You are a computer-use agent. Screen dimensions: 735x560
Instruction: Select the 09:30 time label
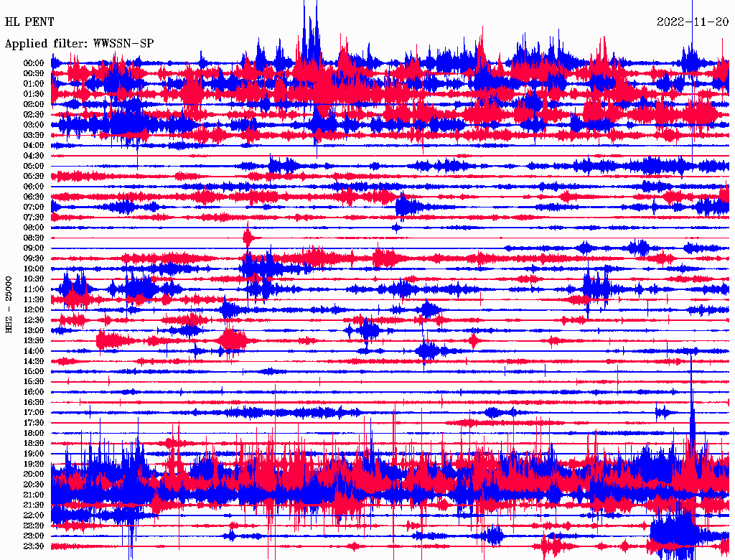(x=34, y=258)
